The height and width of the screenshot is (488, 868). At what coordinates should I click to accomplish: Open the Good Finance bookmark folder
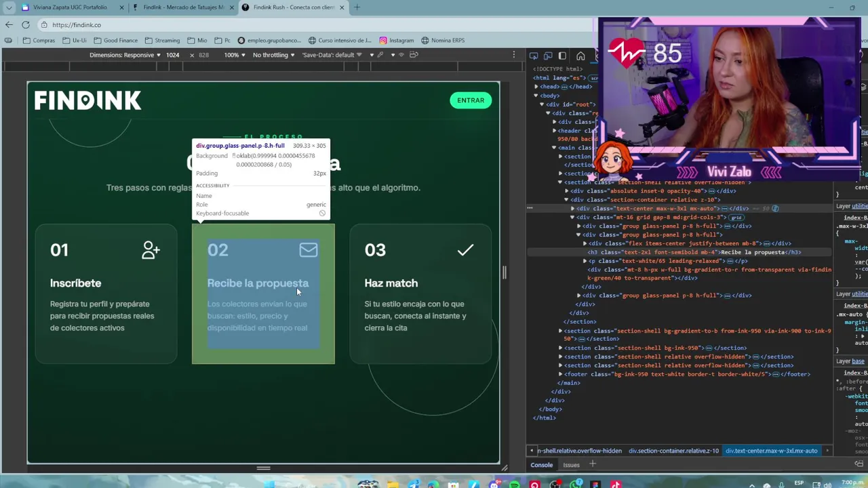[115, 40]
